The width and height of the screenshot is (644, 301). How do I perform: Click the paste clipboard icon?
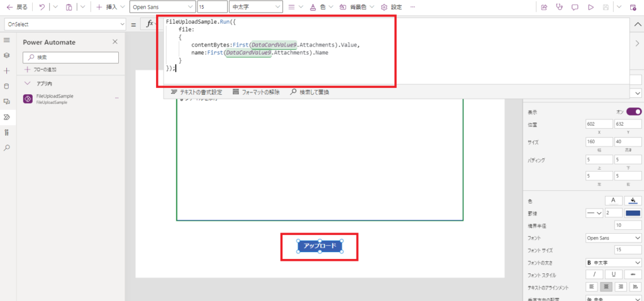coord(69,7)
